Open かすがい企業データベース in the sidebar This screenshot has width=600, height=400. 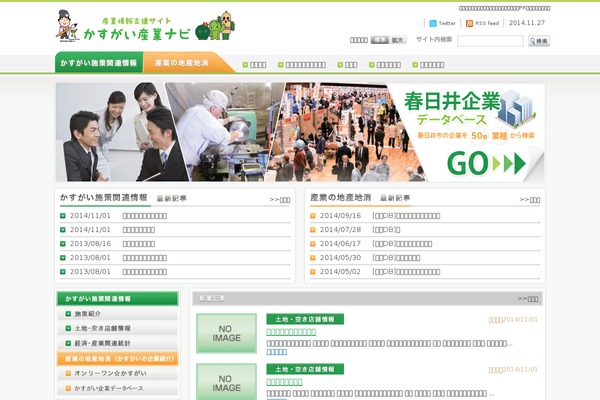click(x=117, y=388)
